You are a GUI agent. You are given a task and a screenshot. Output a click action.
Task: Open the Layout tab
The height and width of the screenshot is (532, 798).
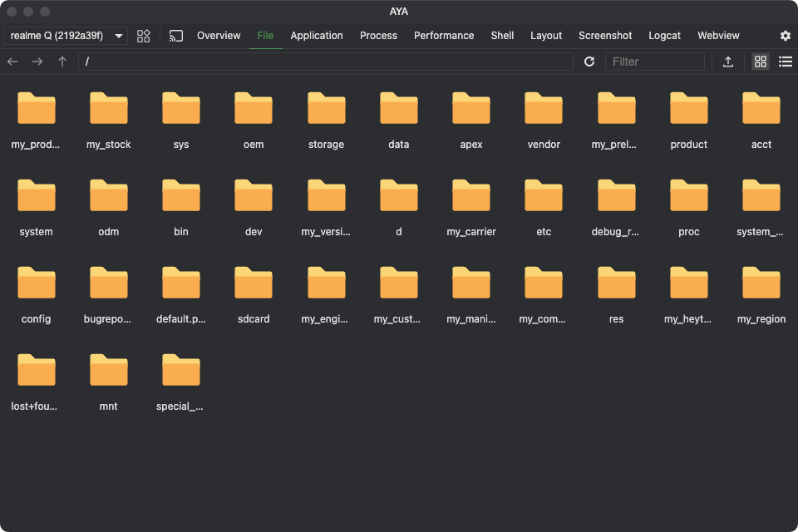[546, 36]
